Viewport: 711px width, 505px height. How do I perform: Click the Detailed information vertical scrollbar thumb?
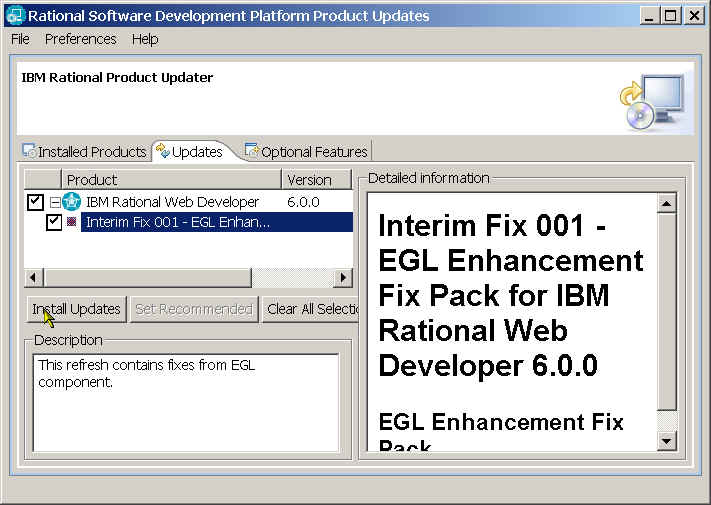pos(667,312)
